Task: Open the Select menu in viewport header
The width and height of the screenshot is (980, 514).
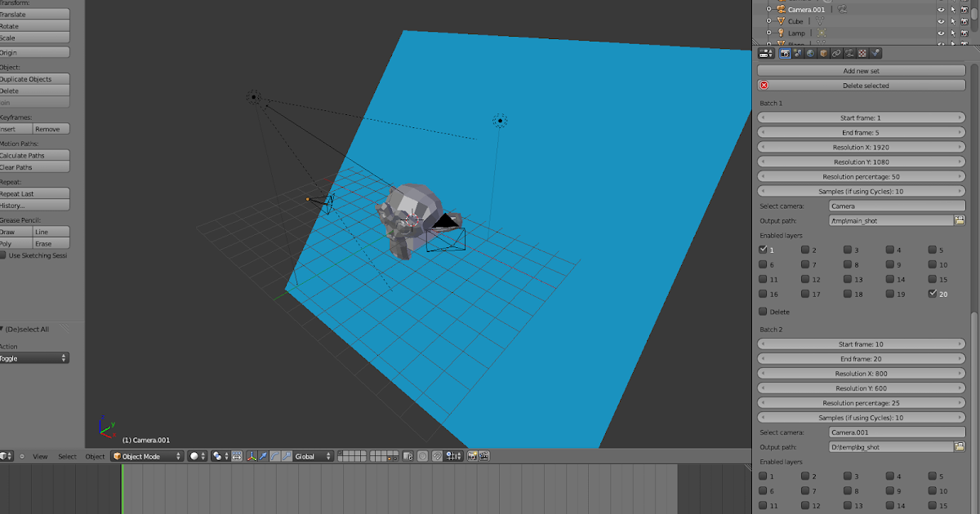Action: [67, 456]
